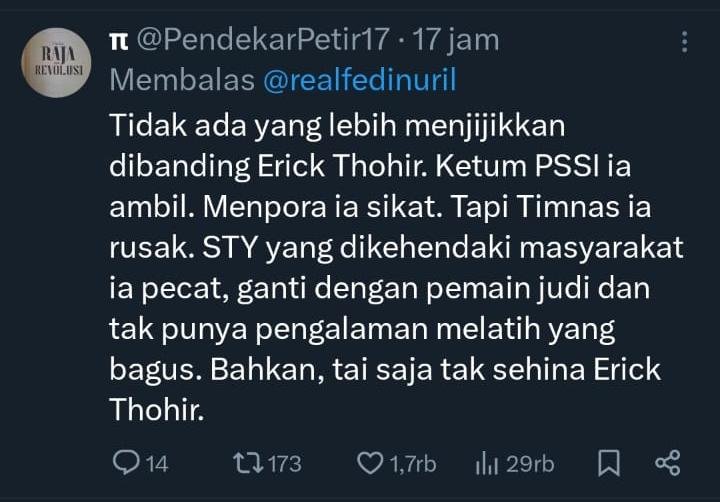Open the three-dot more options menu
The height and width of the screenshot is (502, 720).
coord(684,42)
